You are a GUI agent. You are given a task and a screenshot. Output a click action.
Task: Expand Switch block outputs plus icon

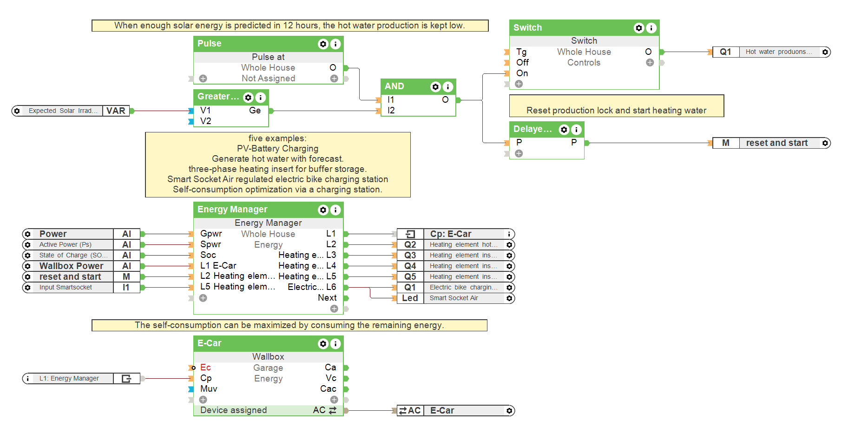pyautogui.click(x=650, y=63)
